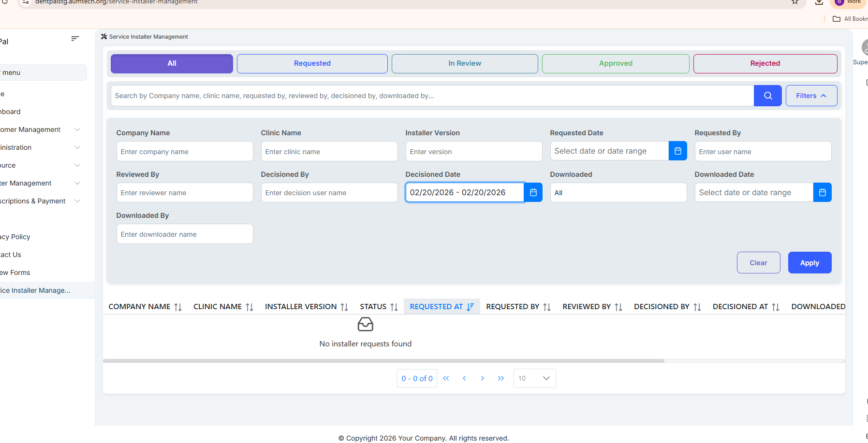Go to the last page of results

tap(500, 378)
